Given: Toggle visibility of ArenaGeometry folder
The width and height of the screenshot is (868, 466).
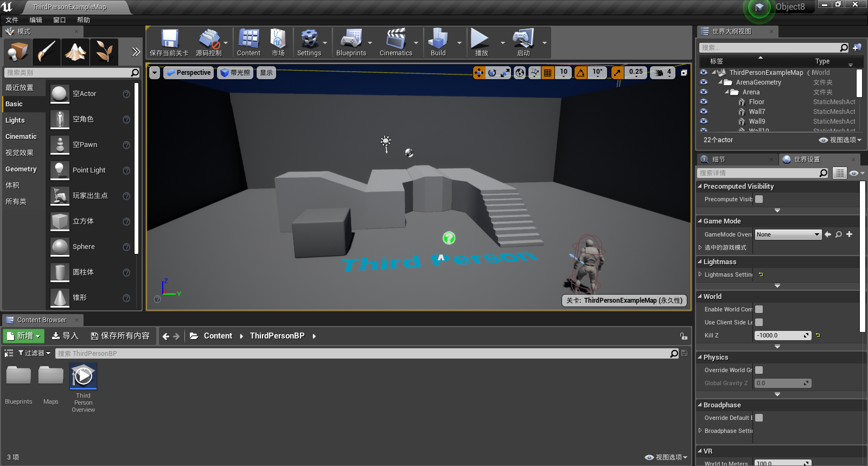Looking at the screenshot, I should click(704, 82).
